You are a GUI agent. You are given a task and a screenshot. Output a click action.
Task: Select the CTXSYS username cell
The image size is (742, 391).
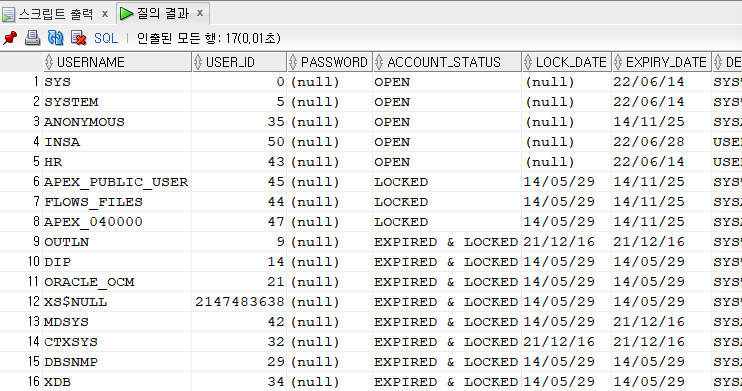(117, 342)
